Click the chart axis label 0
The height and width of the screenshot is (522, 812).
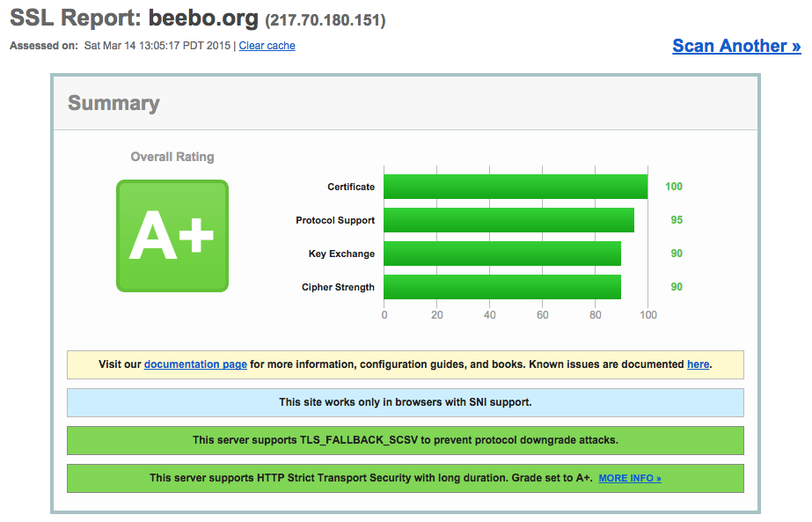(384, 315)
